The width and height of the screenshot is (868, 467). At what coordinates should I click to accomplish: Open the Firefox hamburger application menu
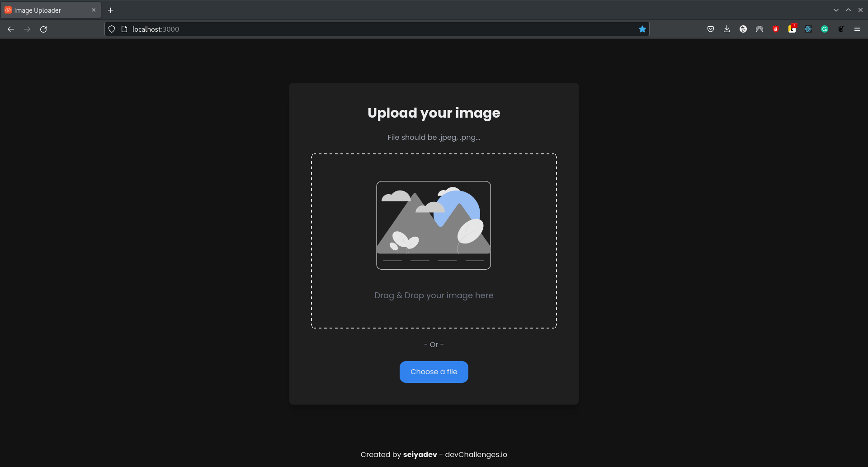(857, 29)
